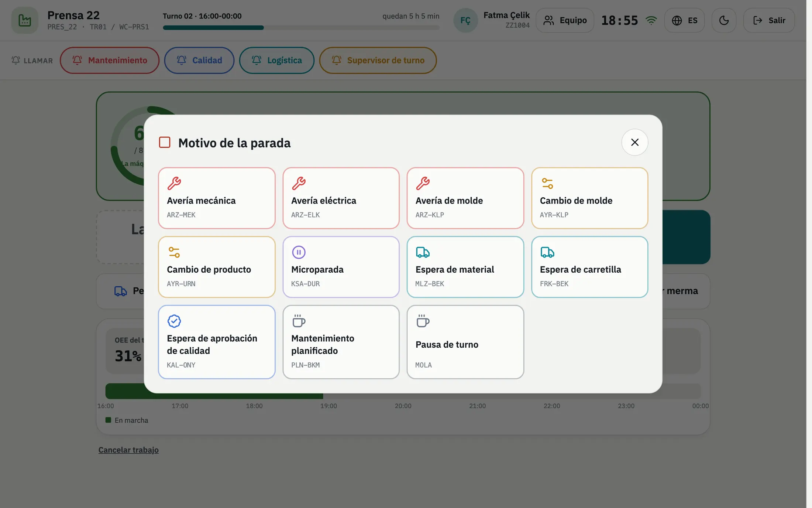Select Cambio de molde sliders icon
This screenshot has height=508, width=812.
coord(547,183)
